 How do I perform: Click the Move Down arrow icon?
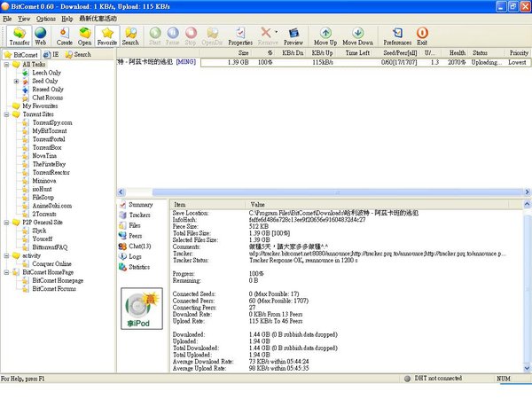pyautogui.click(x=357, y=36)
